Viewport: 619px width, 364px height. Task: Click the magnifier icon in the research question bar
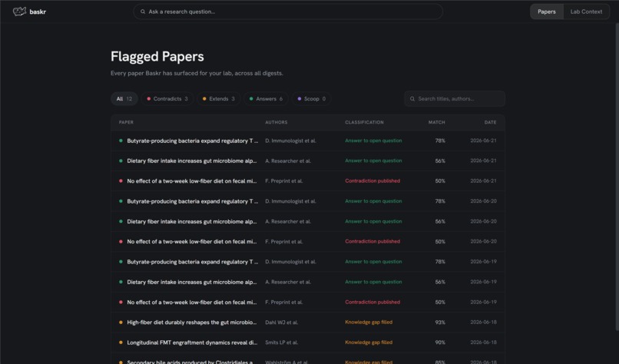143,12
